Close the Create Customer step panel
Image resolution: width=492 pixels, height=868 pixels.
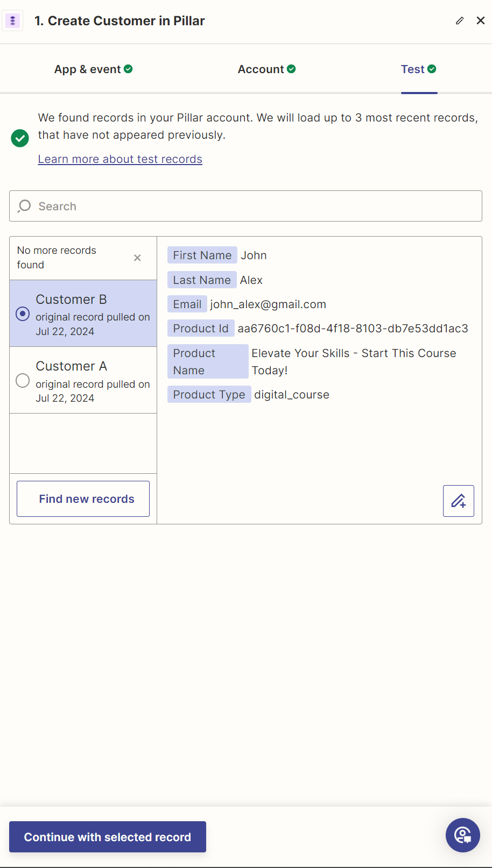[x=481, y=21]
